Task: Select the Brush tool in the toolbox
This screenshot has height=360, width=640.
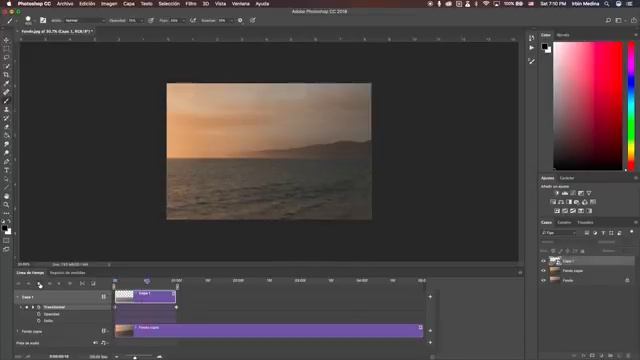Action: point(6,101)
